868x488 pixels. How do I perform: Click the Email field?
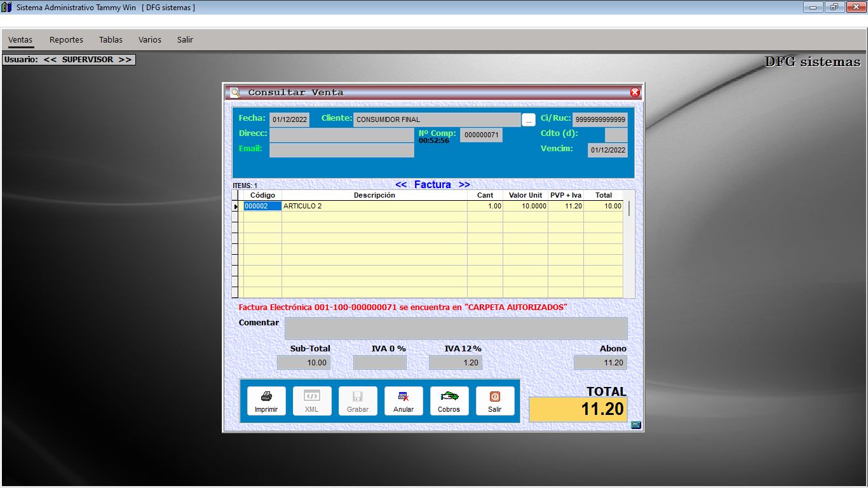[342, 150]
